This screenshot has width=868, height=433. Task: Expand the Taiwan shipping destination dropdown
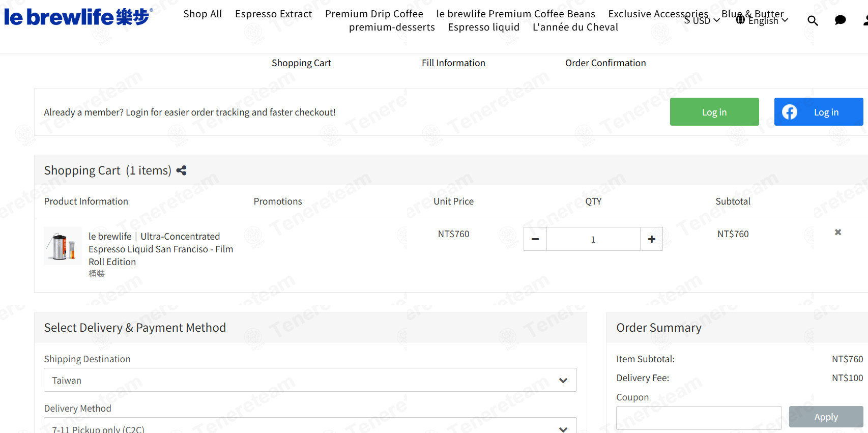(310, 380)
